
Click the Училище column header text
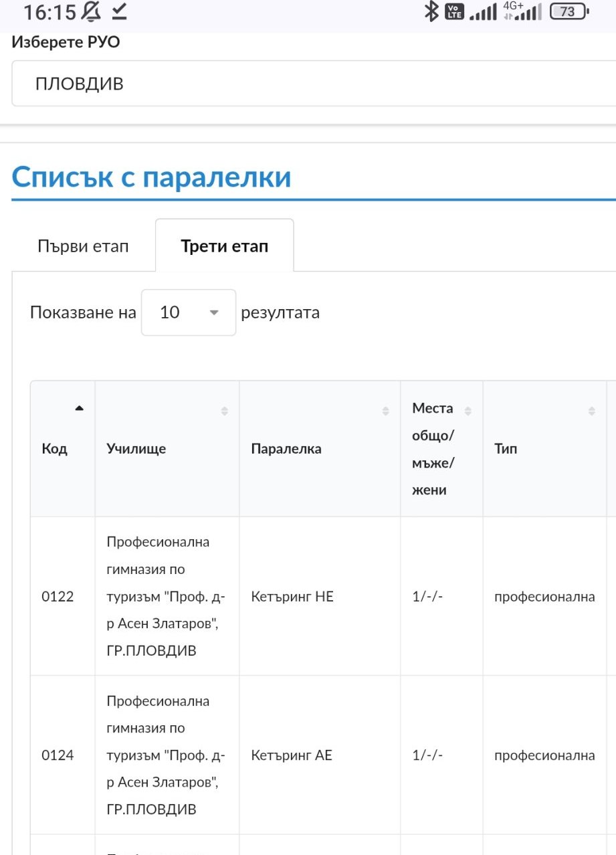pos(136,449)
